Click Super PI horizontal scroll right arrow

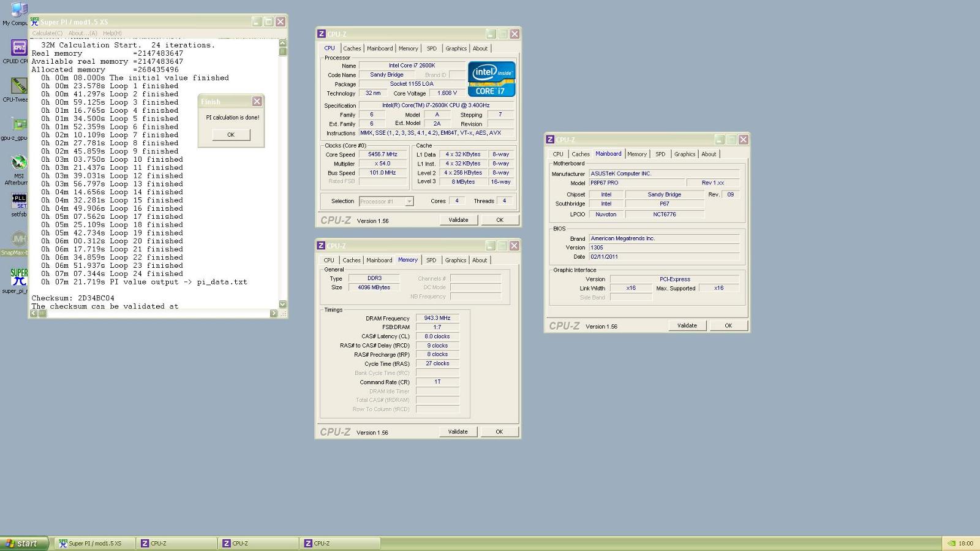274,313
